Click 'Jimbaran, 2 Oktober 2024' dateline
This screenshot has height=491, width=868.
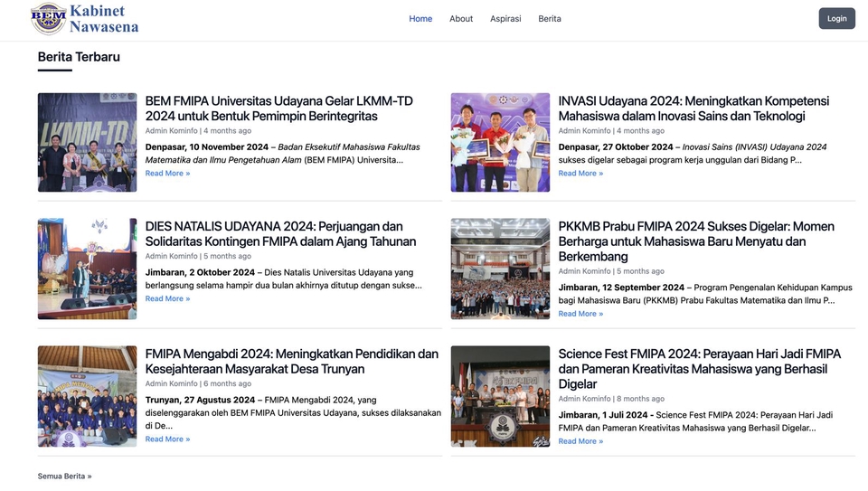coord(200,272)
